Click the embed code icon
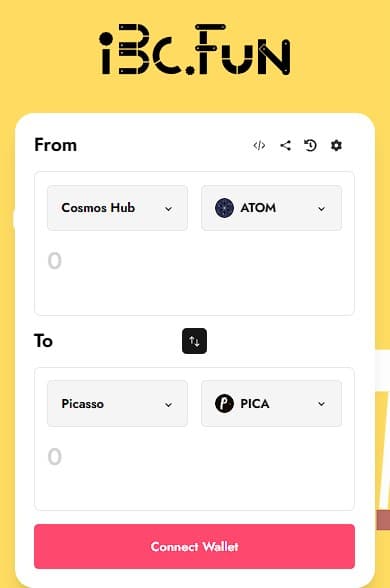The width and height of the screenshot is (390, 588). coord(259,145)
